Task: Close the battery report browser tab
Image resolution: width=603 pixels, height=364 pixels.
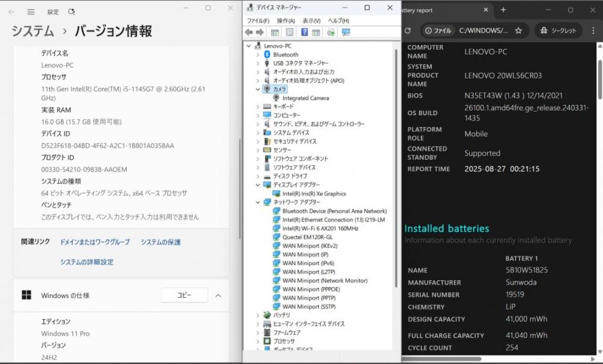Action: (x=485, y=10)
